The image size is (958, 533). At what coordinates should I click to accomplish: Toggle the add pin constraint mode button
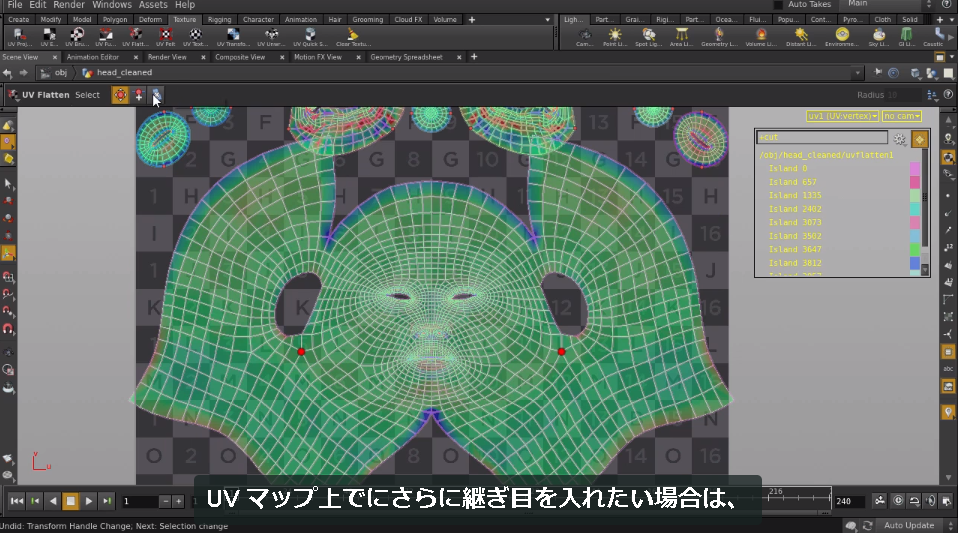pos(139,95)
